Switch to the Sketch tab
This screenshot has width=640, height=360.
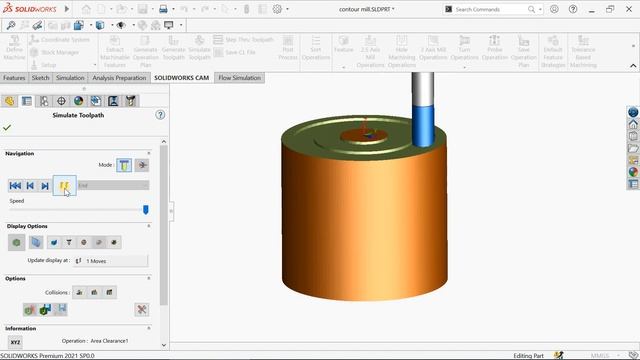40,78
